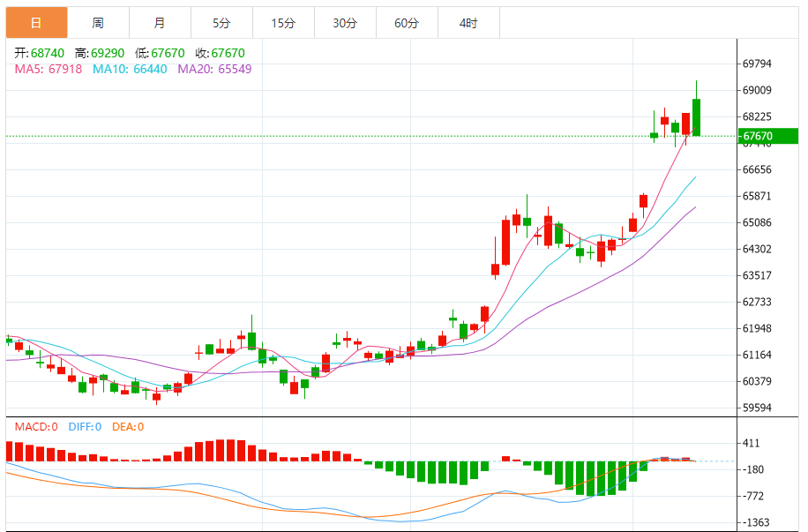This screenshot has width=808, height=532.
Task: Open the 4时 timeframe tab
Action: pos(469,23)
